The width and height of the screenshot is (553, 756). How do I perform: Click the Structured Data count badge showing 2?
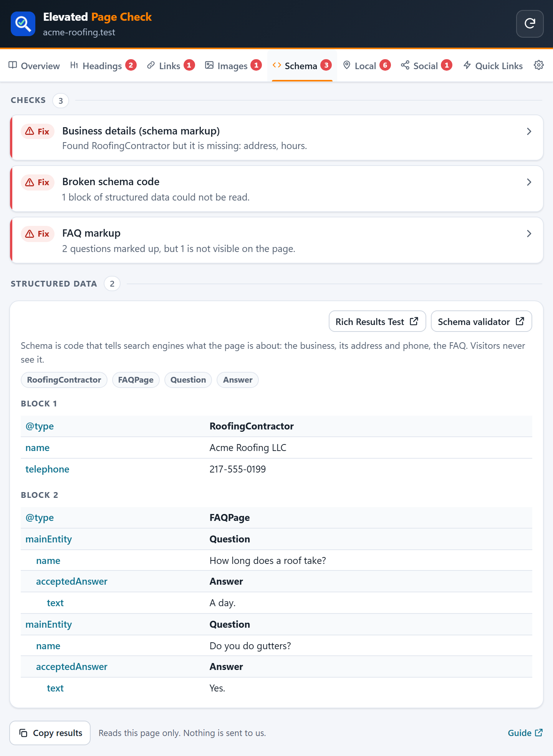[112, 283]
